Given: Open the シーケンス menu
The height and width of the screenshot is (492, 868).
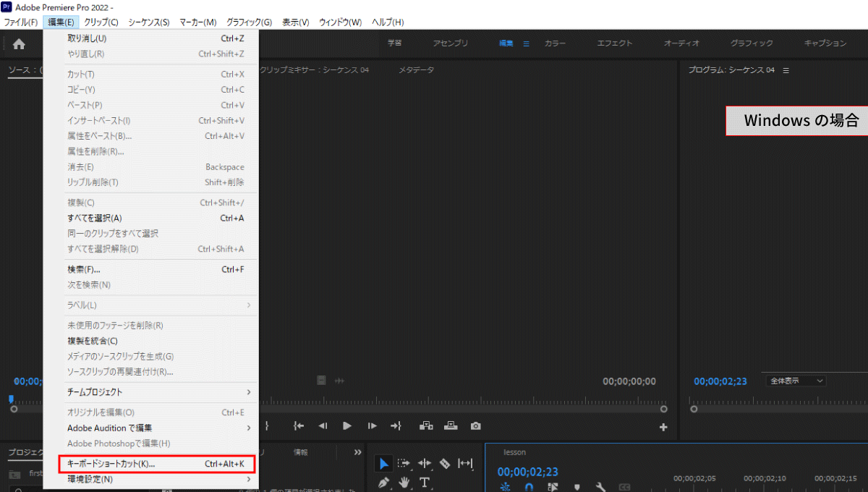Looking at the screenshot, I should [149, 22].
